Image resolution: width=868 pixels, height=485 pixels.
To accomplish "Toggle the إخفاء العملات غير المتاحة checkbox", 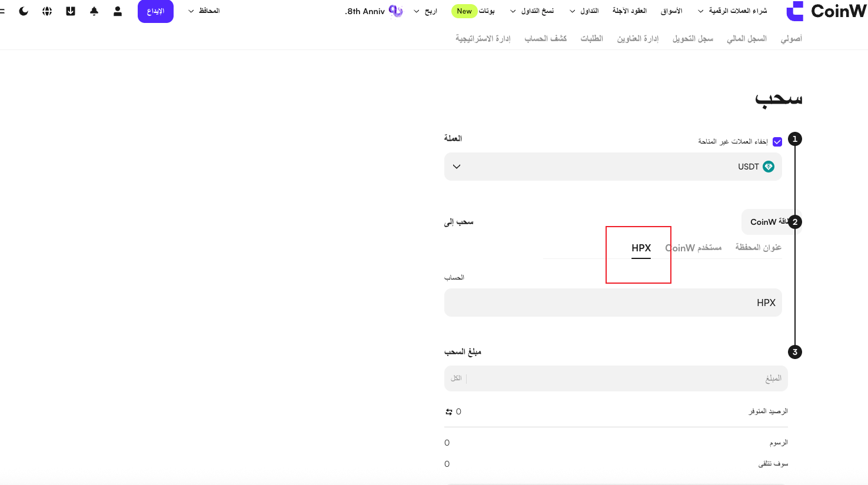I will coord(777,142).
